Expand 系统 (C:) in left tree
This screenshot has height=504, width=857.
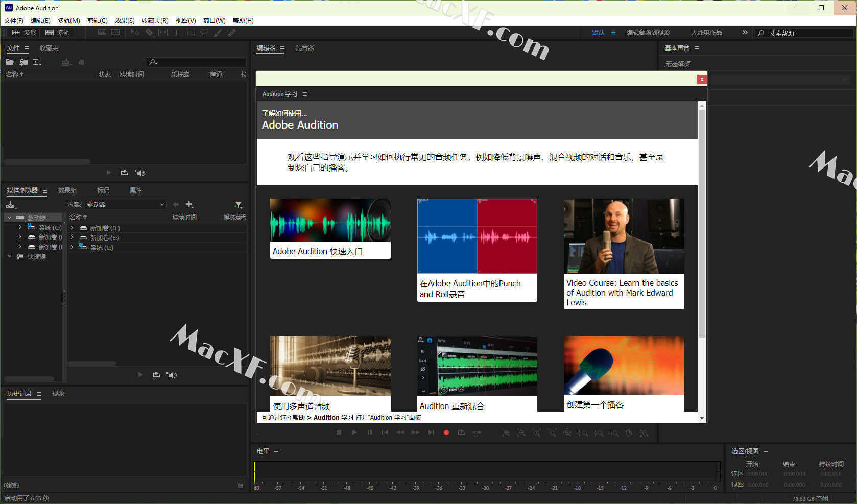(20, 227)
